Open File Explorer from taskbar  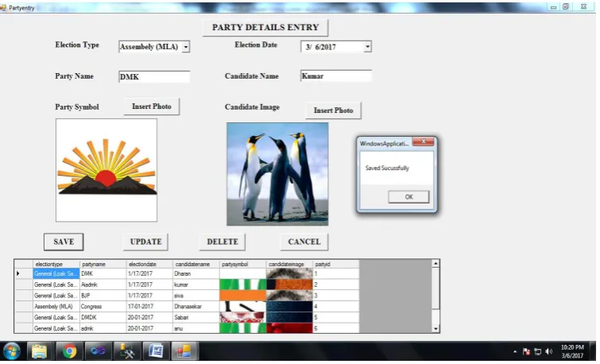tap(39, 350)
